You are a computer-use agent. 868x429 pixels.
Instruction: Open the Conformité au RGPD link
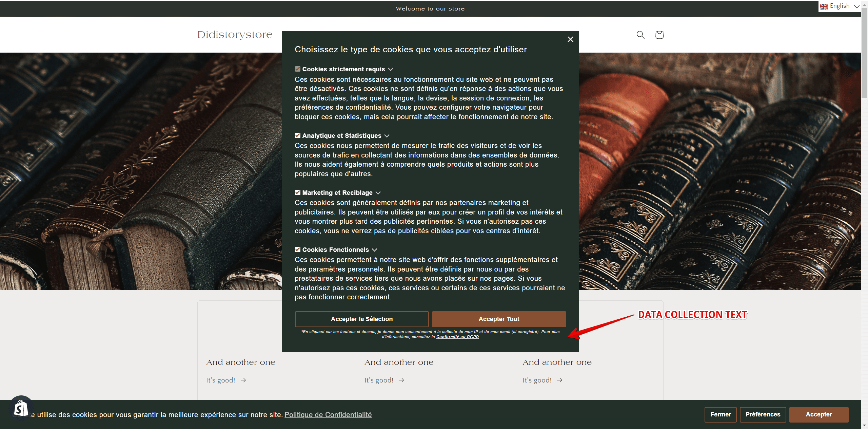point(457,337)
